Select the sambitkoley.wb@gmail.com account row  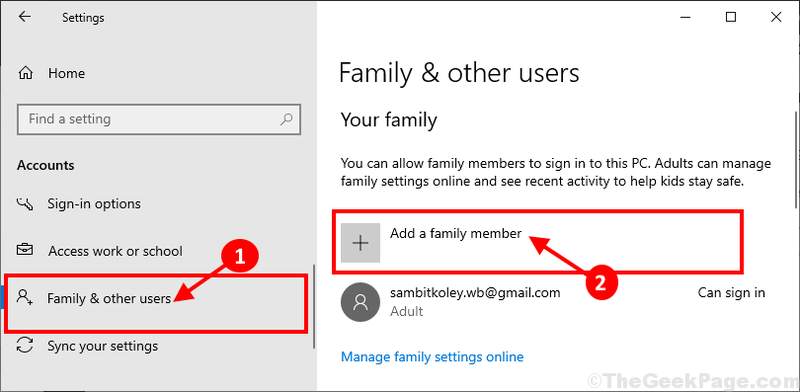point(553,302)
